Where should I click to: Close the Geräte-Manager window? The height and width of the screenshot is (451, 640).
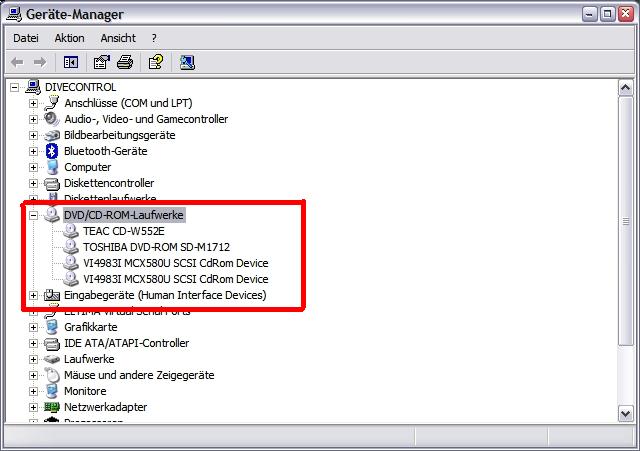click(626, 14)
